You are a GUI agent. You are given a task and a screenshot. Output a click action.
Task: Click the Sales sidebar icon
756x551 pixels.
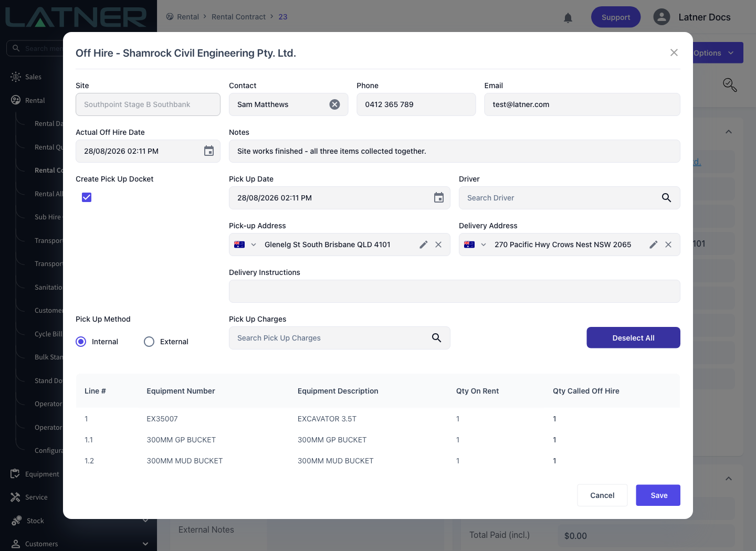(16, 77)
